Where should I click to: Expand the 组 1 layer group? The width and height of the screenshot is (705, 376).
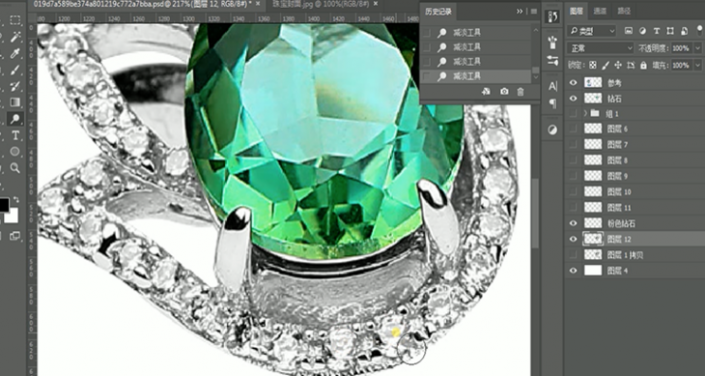[585, 113]
